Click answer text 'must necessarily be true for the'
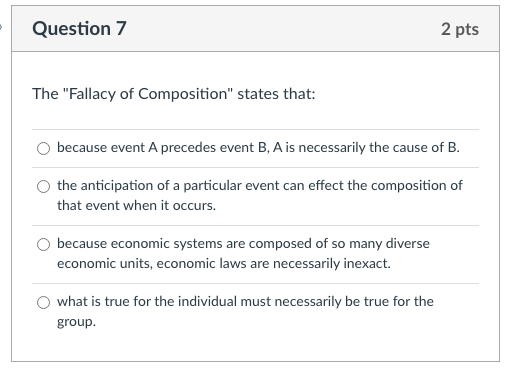 (x=337, y=301)
